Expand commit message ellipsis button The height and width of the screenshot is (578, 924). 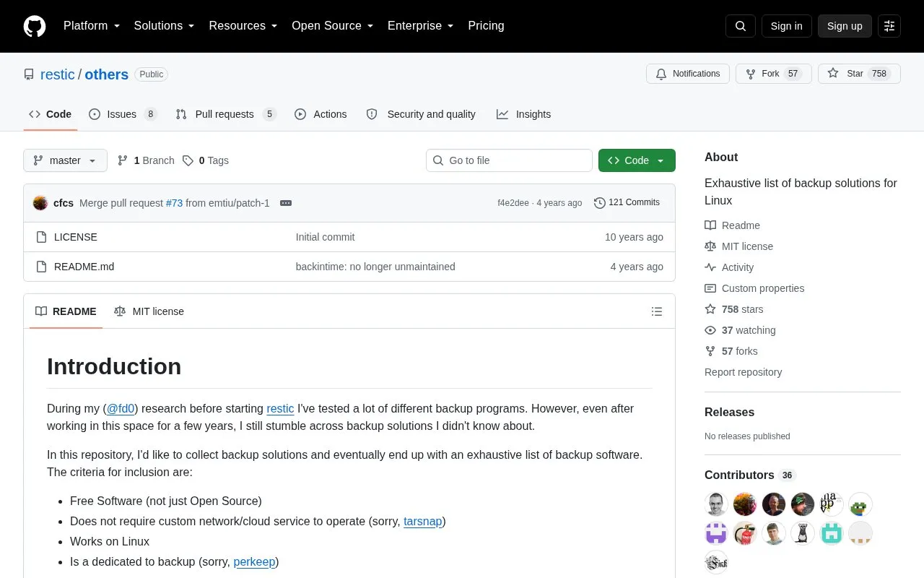286,203
